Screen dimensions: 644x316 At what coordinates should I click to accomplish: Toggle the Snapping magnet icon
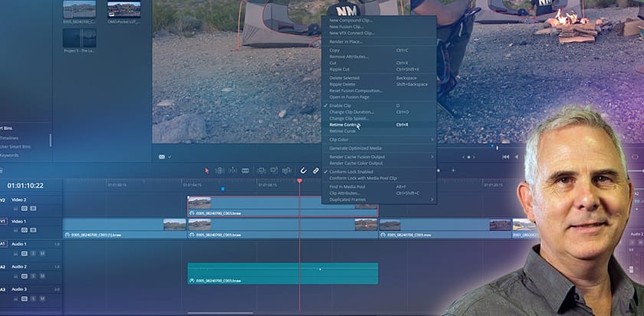[304, 170]
